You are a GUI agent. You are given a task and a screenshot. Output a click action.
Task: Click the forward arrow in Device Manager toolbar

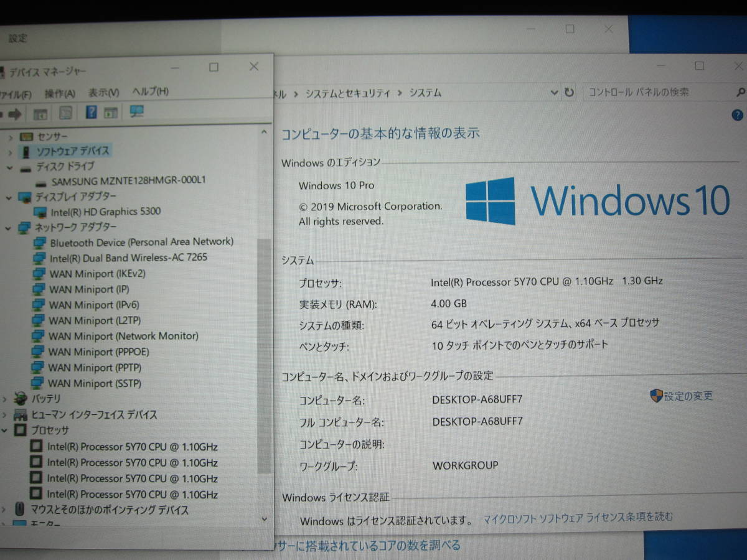tap(15, 113)
